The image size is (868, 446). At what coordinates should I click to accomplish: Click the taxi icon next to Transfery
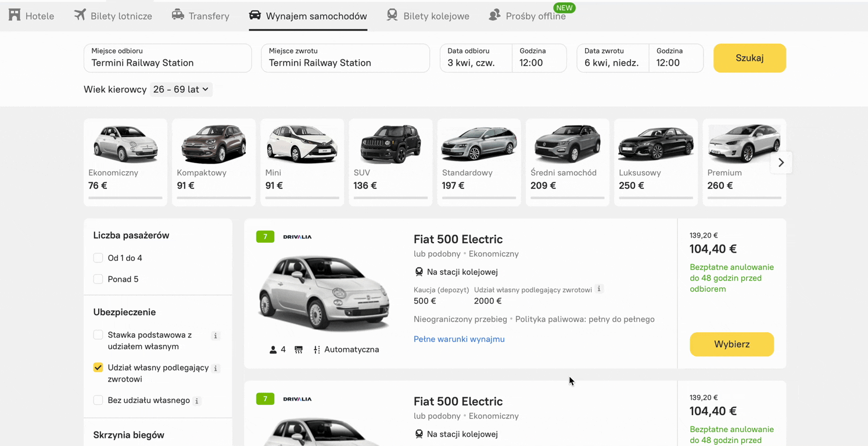(x=178, y=15)
